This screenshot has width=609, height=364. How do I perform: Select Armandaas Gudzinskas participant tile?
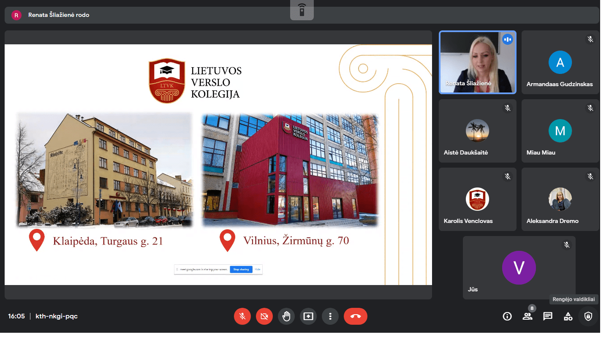pyautogui.click(x=560, y=62)
